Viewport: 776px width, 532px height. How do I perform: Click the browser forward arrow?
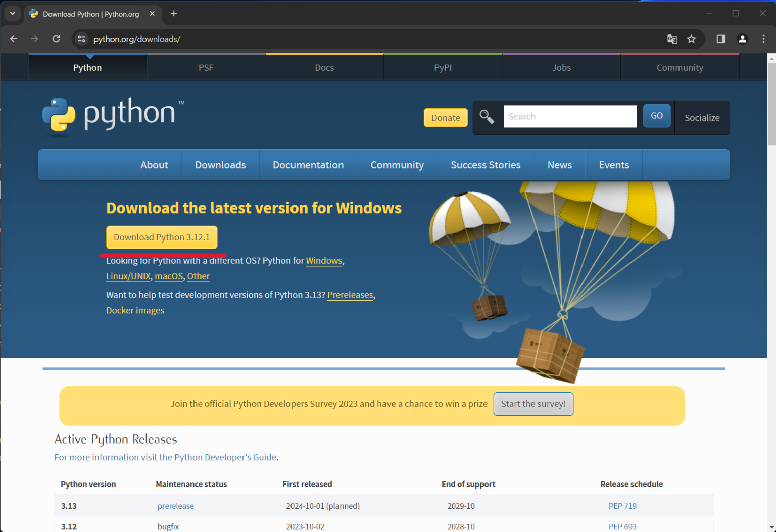(x=35, y=39)
